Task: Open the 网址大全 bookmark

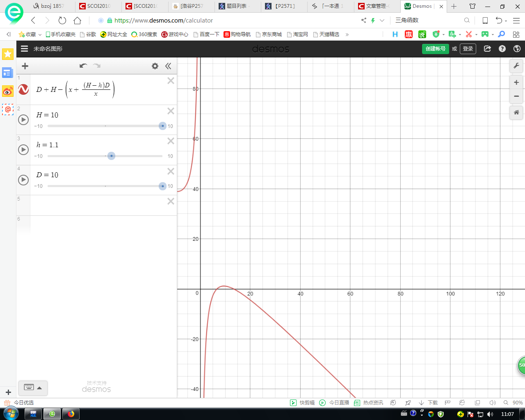Action: (114, 34)
